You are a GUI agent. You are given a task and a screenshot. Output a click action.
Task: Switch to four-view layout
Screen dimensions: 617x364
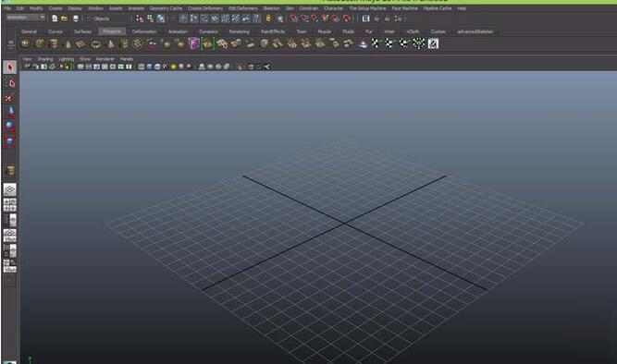coord(10,205)
